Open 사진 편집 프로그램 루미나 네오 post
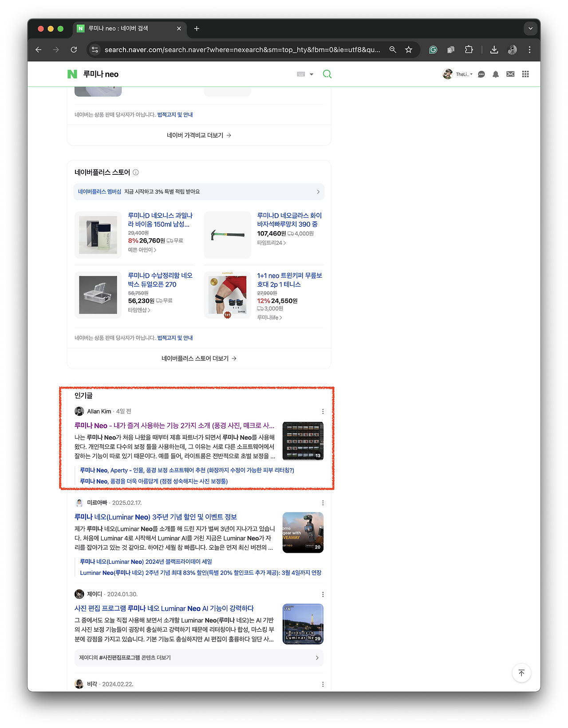This screenshot has height=728, width=568. tap(164, 608)
